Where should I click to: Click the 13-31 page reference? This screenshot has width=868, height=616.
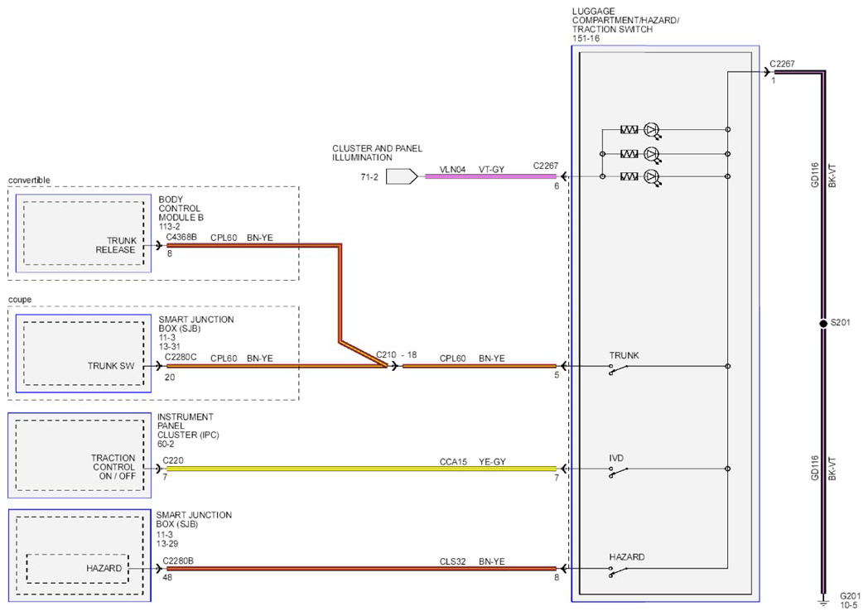click(x=170, y=346)
